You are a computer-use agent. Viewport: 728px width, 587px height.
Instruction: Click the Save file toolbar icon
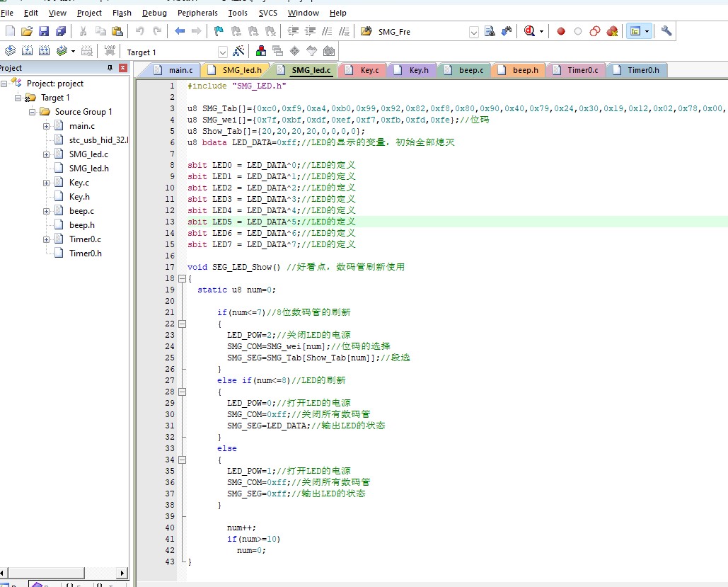click(44, 31)
